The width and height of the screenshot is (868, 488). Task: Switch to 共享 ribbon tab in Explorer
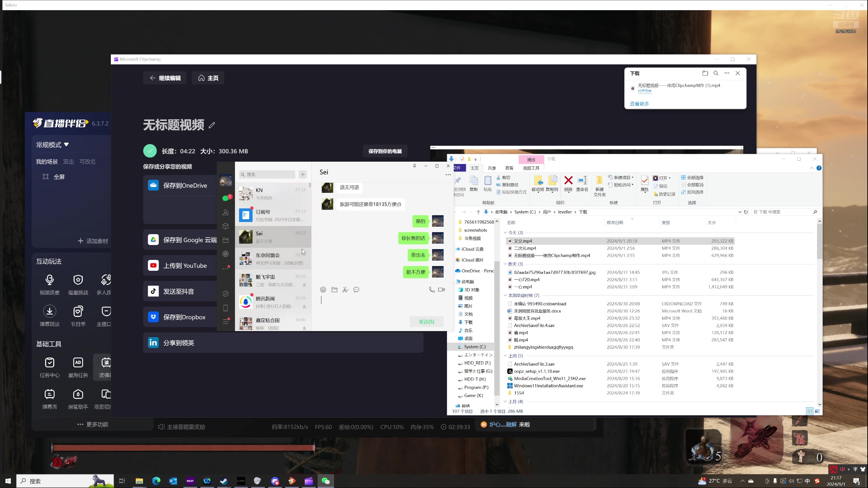pos(492,168)
